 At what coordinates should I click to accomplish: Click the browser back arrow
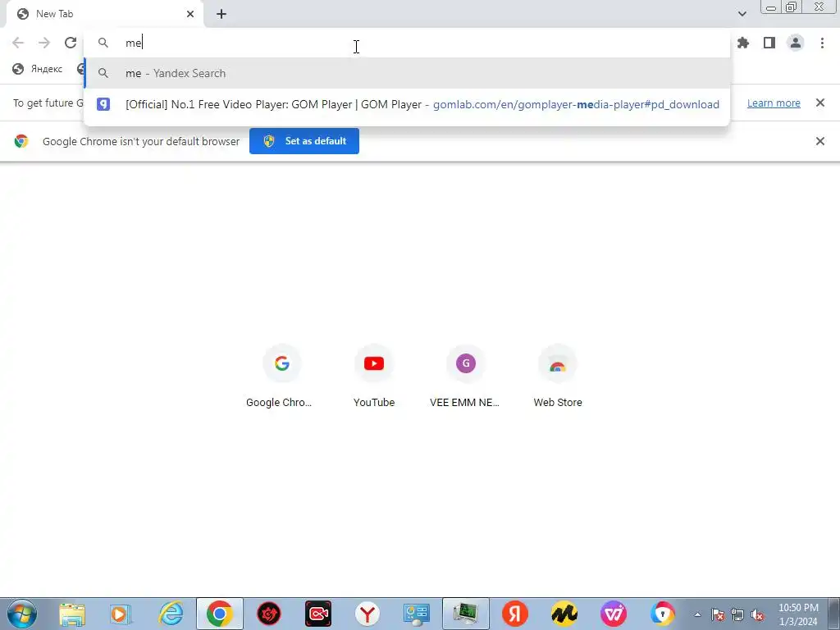[18, 43]
